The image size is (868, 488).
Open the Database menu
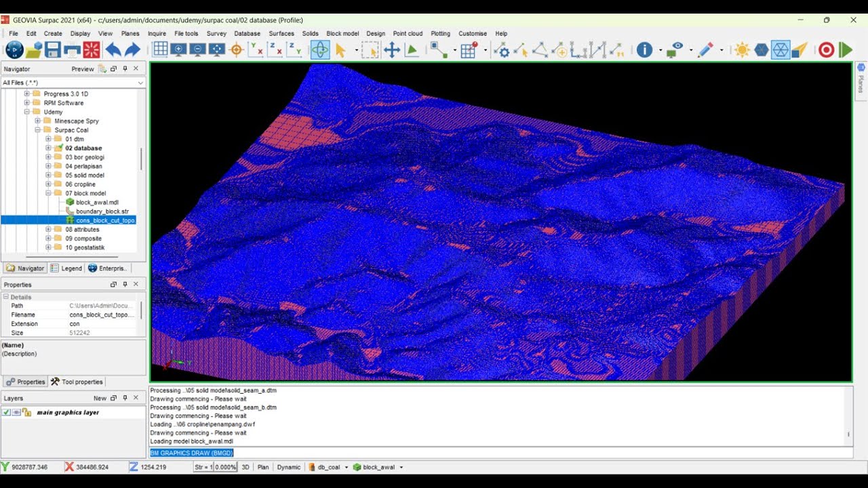pos(247,33)
